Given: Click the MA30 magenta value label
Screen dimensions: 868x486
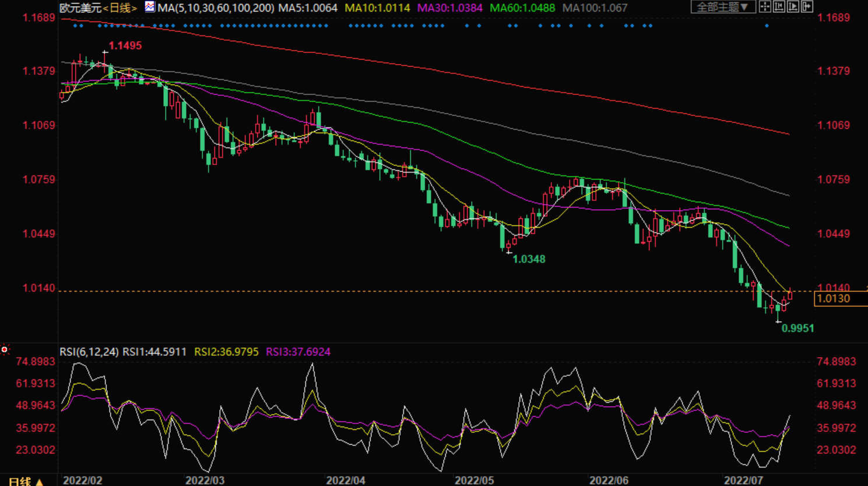Looking at the screenshot, I should point(449,8).
